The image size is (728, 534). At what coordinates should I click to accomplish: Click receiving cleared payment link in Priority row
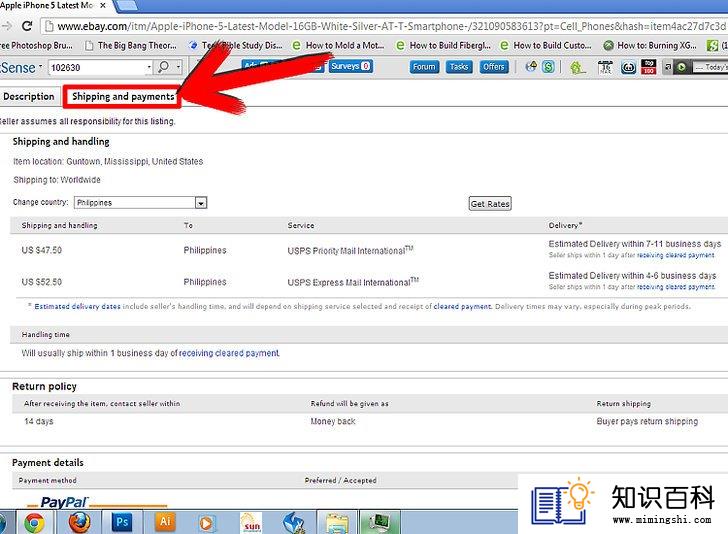(676, 255)
